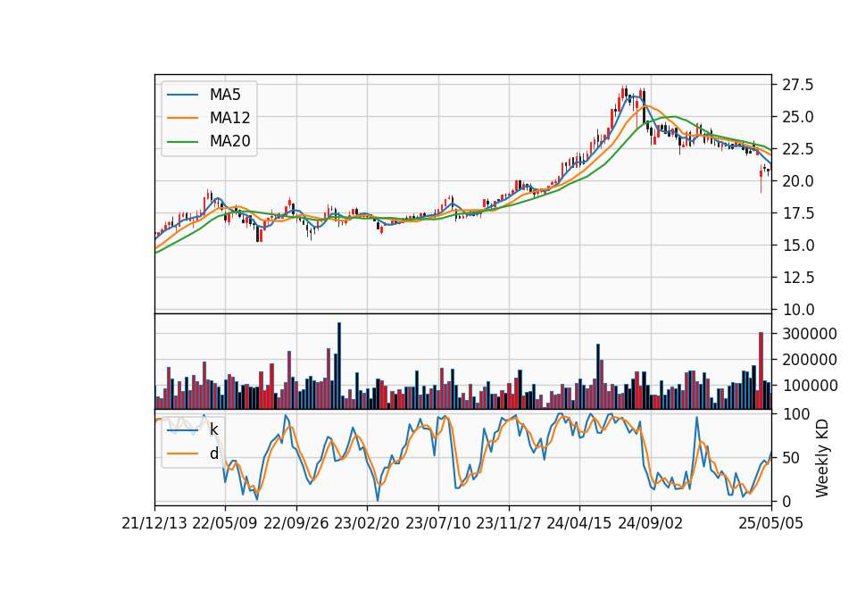Click the 200000 volume axis label

click(x=810, y=360)
